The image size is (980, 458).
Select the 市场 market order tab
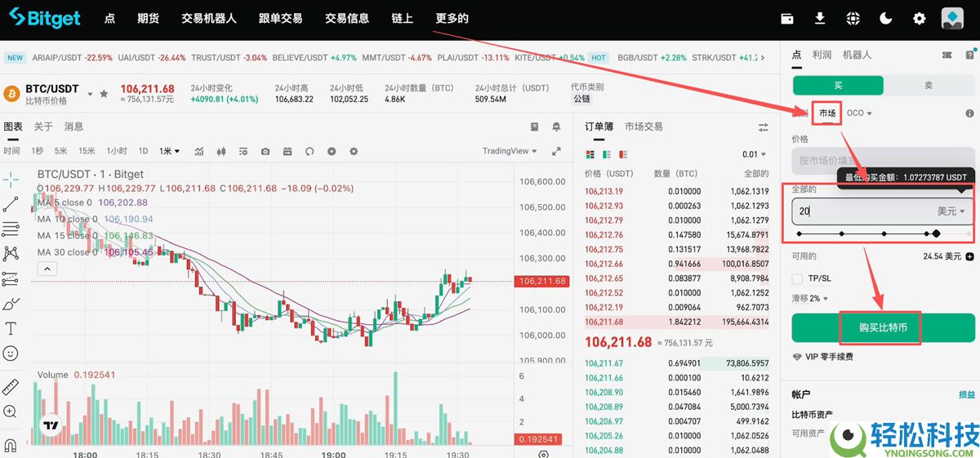(827, 113)
